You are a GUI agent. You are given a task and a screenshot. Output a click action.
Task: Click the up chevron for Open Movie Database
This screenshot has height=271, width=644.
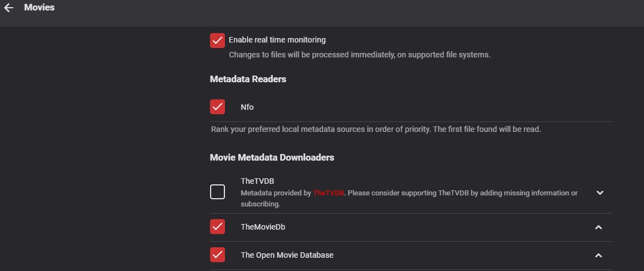pos(598,256)
